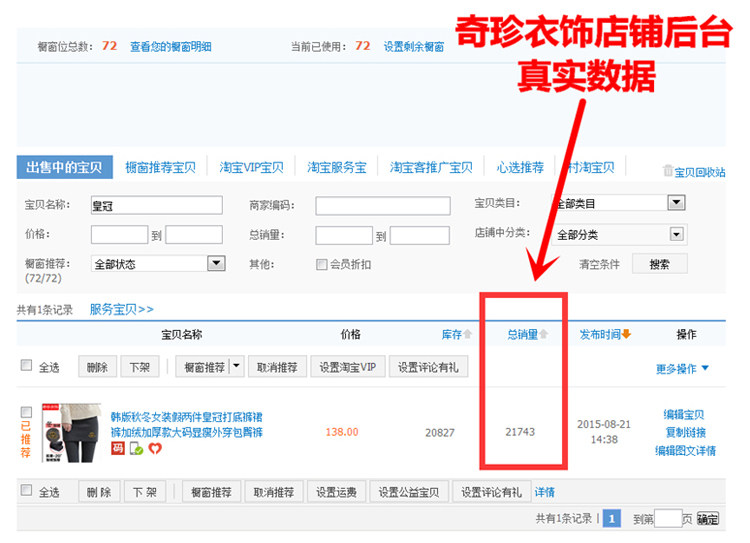Click the product thumbnail image
Viewport: 750px width, 543px height.
(x=71, y=433)
